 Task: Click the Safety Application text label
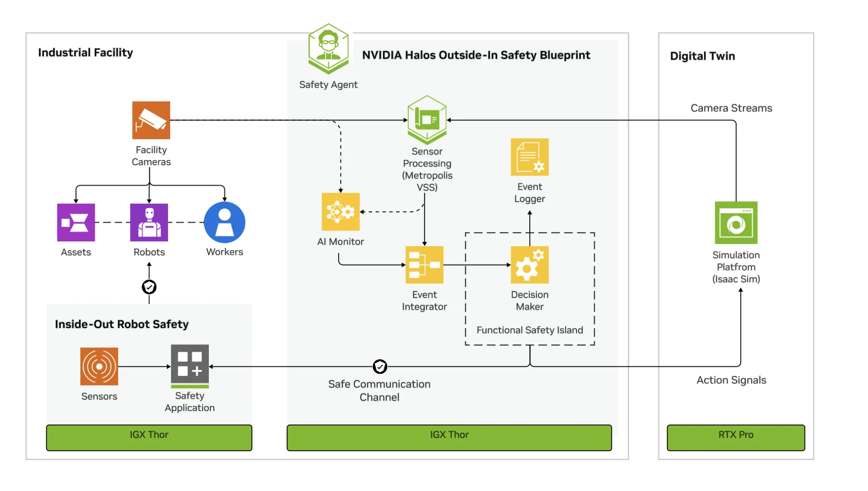pos(190,402)
